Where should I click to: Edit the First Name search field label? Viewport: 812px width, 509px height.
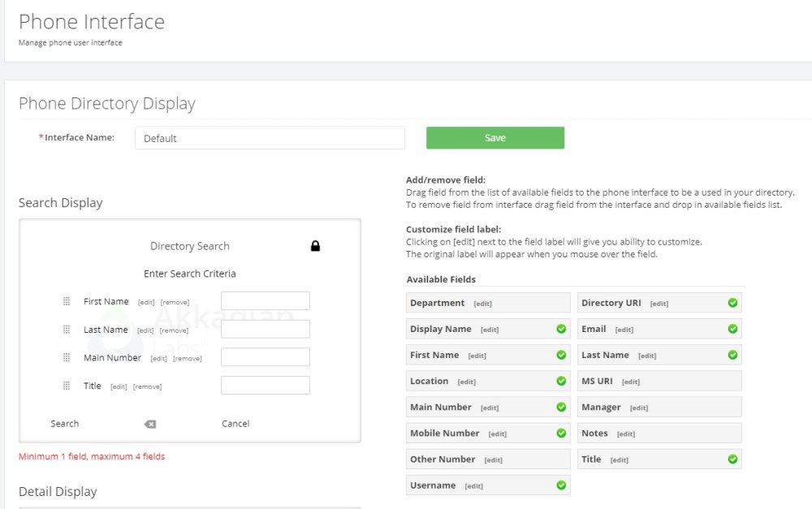(146, 303)
